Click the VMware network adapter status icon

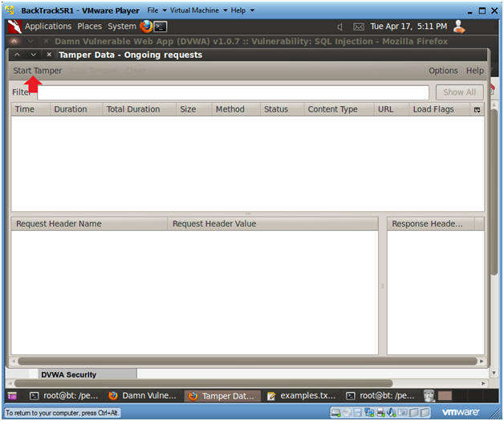click(x=370, y=413)
